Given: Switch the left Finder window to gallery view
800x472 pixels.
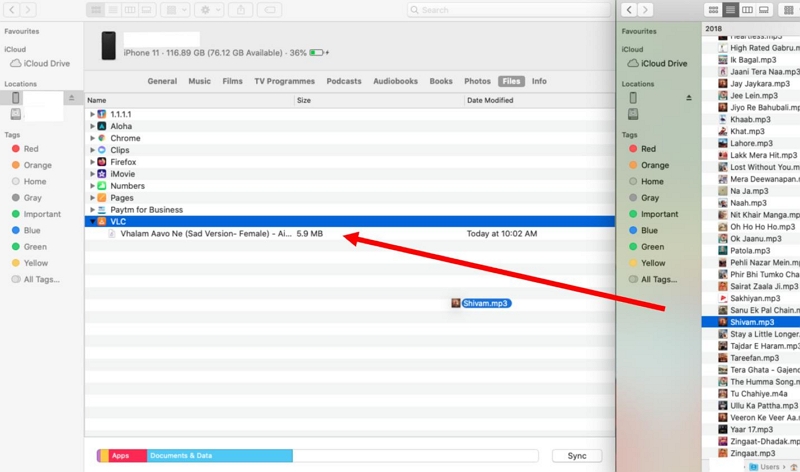Looking at the screenshot, I should 146,10.
